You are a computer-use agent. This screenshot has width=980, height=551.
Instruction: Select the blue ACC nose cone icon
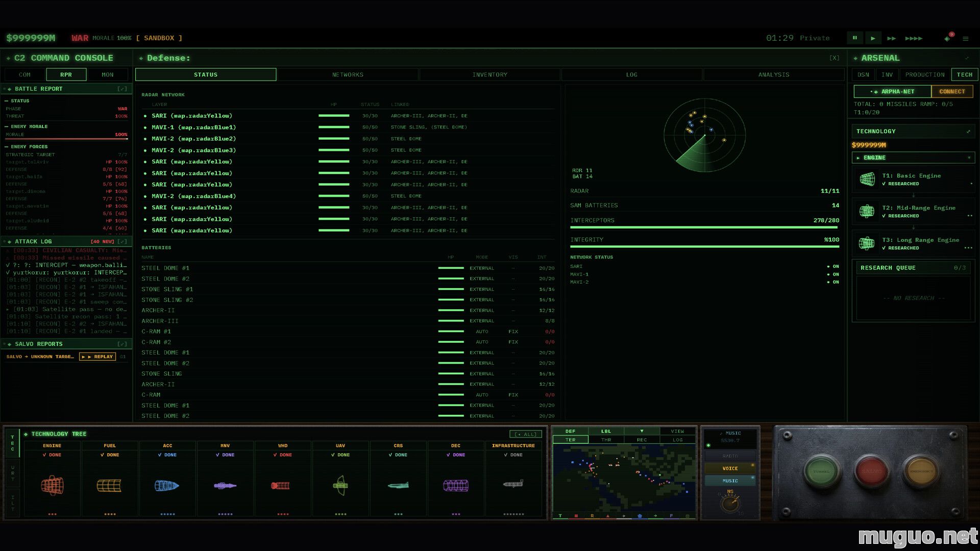point(167,485)
